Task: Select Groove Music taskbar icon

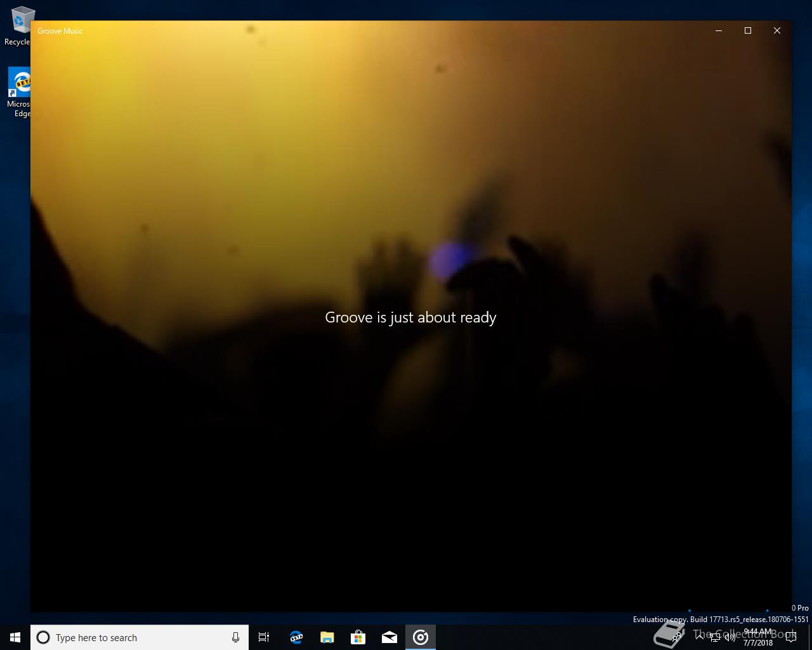Action: point(421,637)
